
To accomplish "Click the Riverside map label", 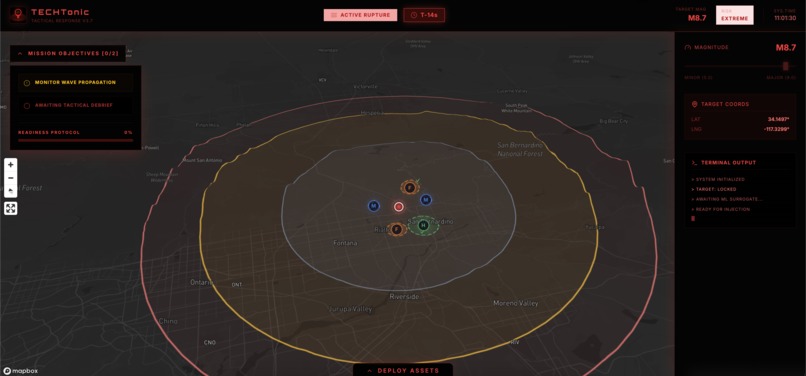I will 404,297.
